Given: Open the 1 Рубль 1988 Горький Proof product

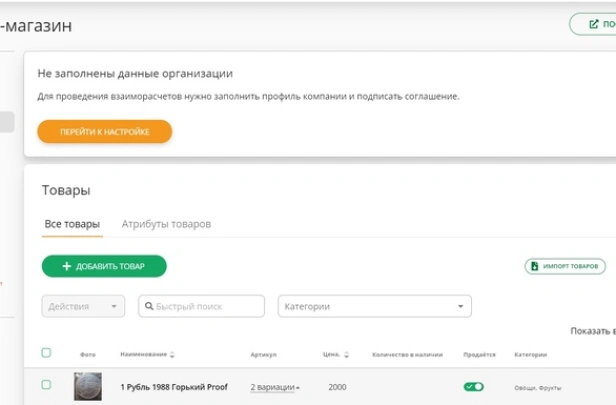Looking at the screenshot, I should 174,387.
